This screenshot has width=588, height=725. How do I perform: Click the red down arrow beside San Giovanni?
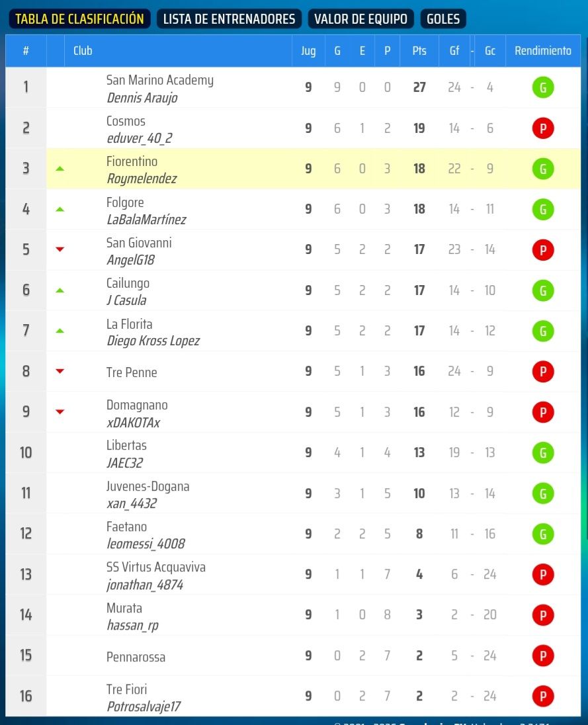[x=60, y=249]
